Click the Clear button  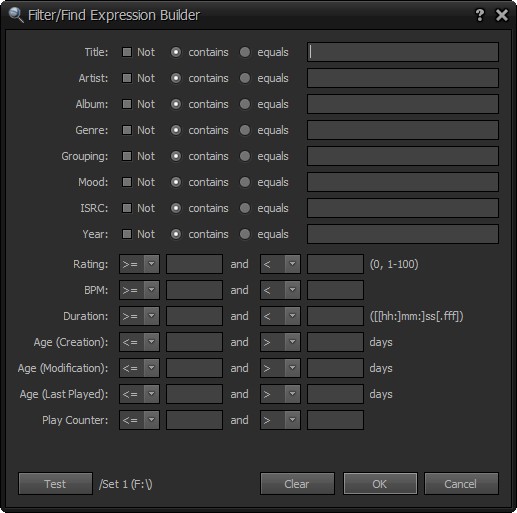(x=297, y=484)
